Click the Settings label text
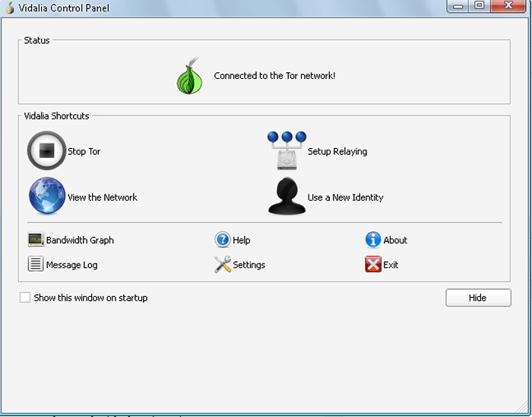The height and width of the screenshot is (417, 532). pos(249,265)
